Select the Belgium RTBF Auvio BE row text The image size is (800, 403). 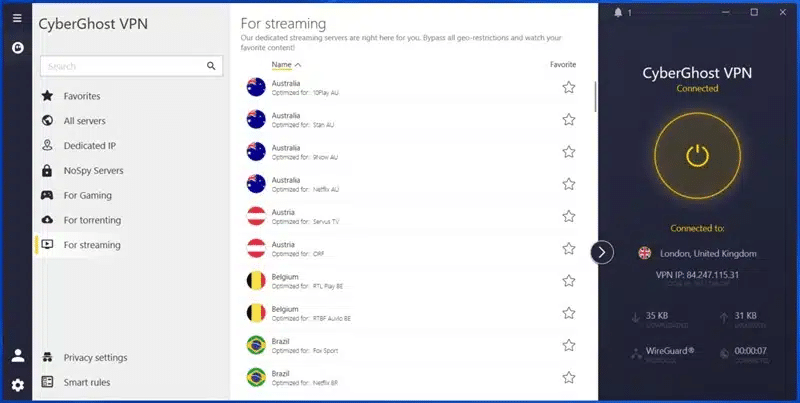click(x=311, y=313)
